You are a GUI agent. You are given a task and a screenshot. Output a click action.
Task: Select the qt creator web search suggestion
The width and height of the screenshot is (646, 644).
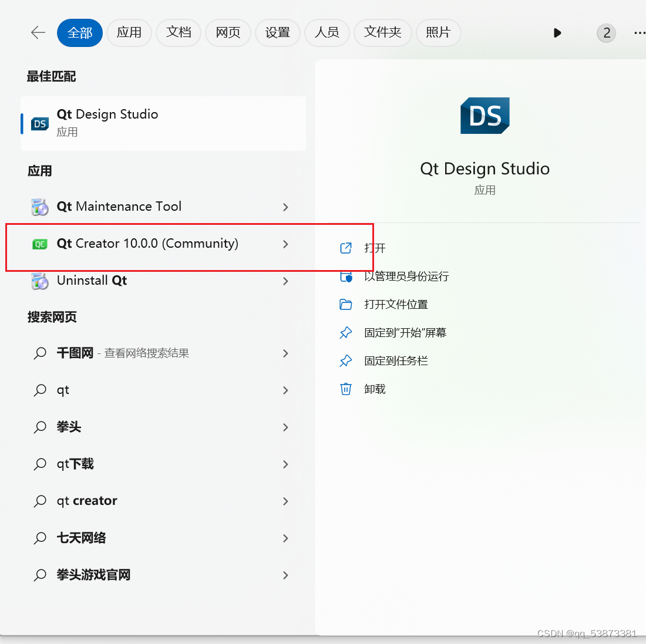pyautogui.click(x=87, y=501)
